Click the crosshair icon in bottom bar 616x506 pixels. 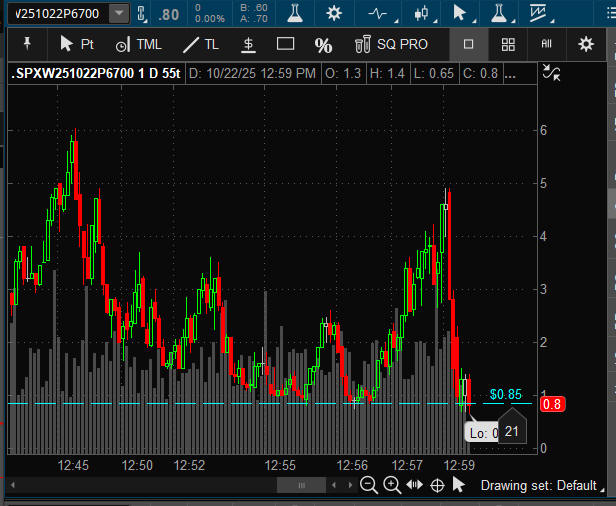point(437,485)
